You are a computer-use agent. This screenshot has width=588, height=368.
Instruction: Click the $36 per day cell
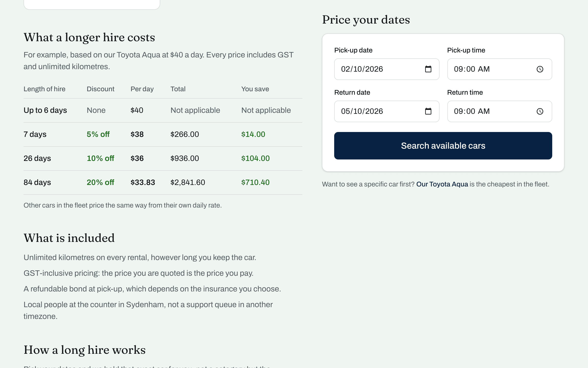pyautogui.click(x=137, y=158)
